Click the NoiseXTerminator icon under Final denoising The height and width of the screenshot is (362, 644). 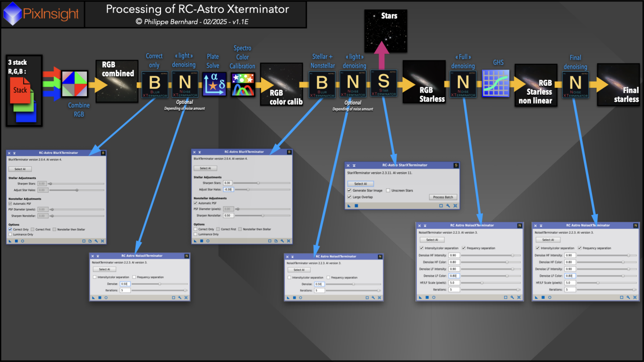tap(575, 84)
